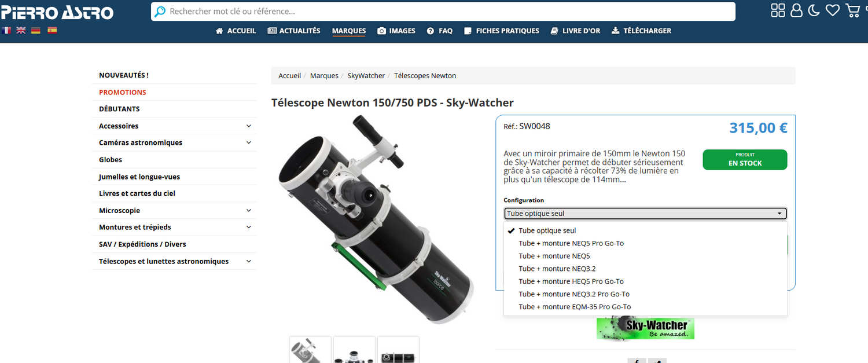Open FICHES PRATIQUES menu item
This screenshot has height=363, width=868.
point(502,31)
